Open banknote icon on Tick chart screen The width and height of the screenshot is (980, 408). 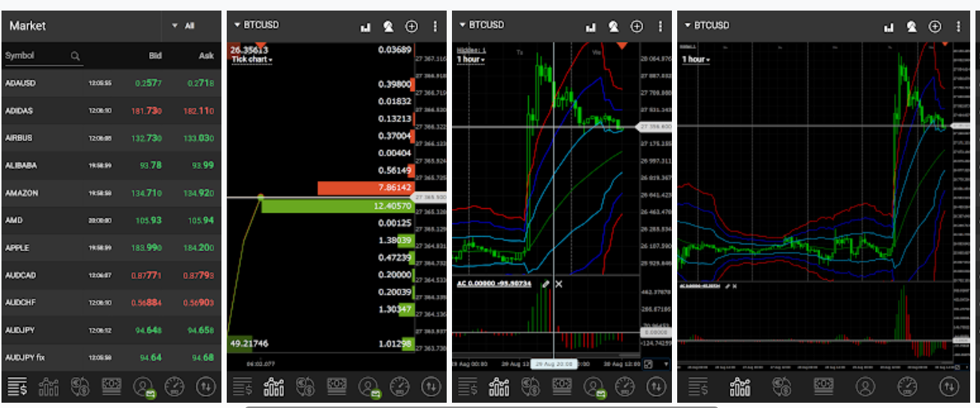point(337,386)
